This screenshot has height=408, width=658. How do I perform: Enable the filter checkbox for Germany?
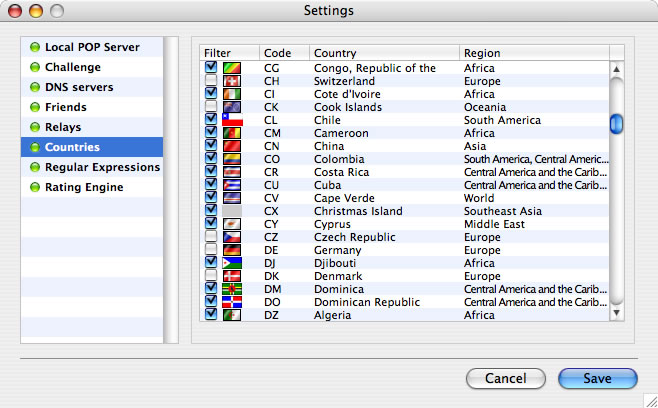point(211,250)
